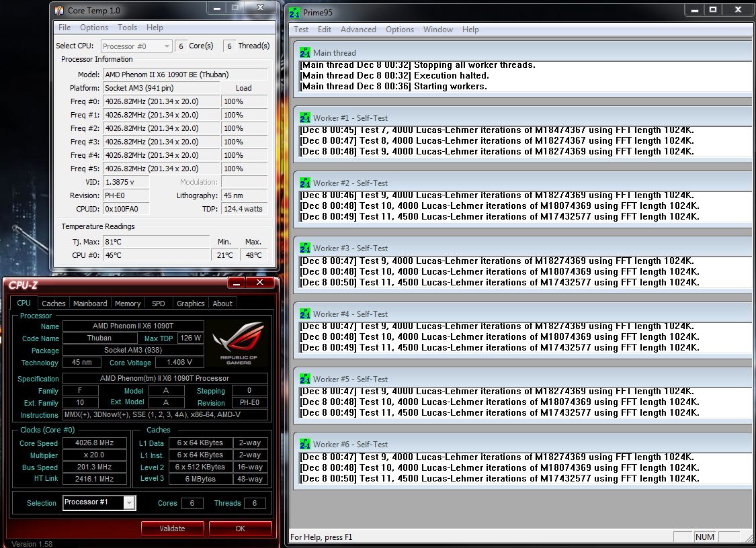Click the Bus Speed value 201.3 MHz
756x548 pixels.
click(x=95, y=467)
